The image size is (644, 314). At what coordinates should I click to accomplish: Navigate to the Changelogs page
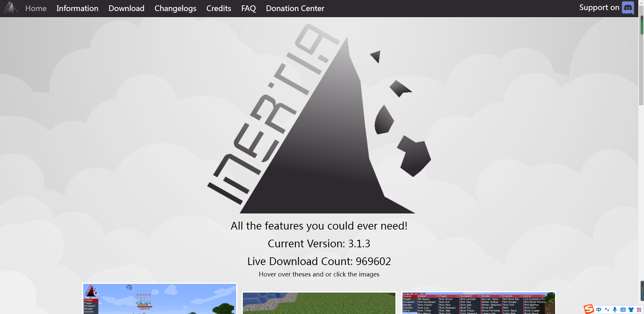[175, 8]
